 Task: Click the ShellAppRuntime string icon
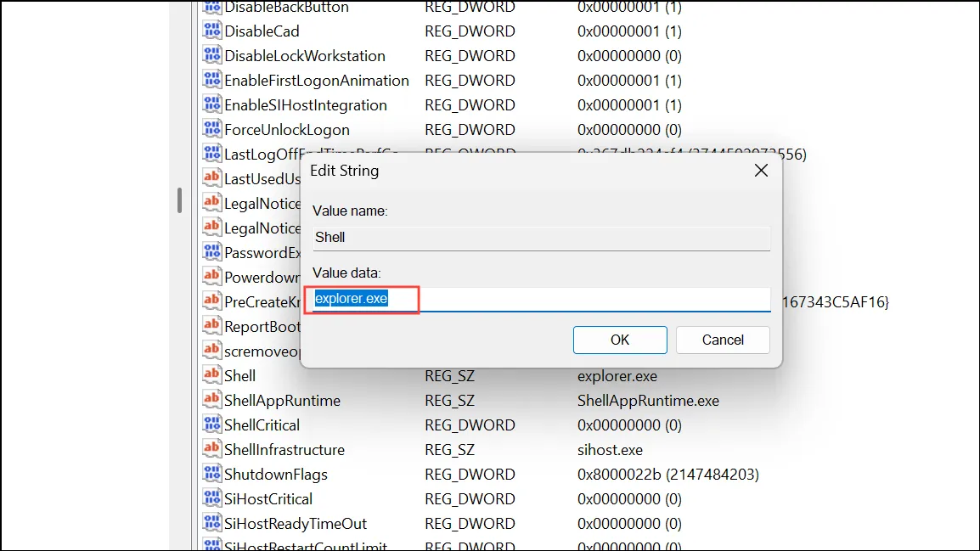(211, 401)
